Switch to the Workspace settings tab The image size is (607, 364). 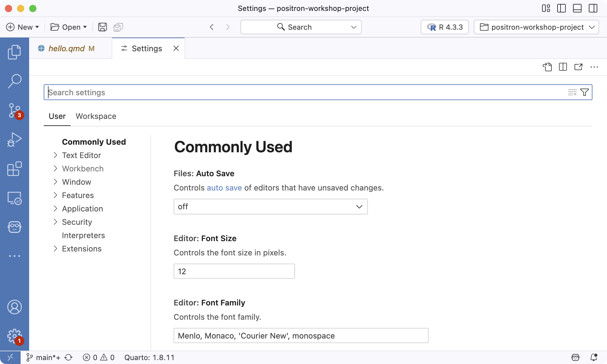click(x=96, y=116)
